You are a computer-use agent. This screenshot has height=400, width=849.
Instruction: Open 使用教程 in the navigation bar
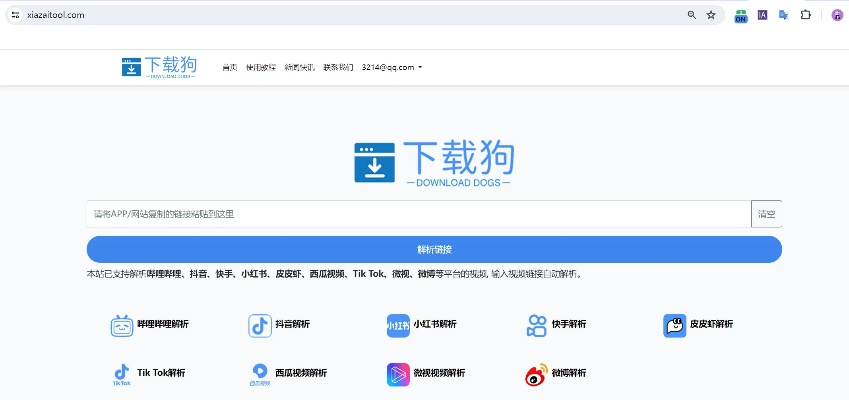(261, 67)
